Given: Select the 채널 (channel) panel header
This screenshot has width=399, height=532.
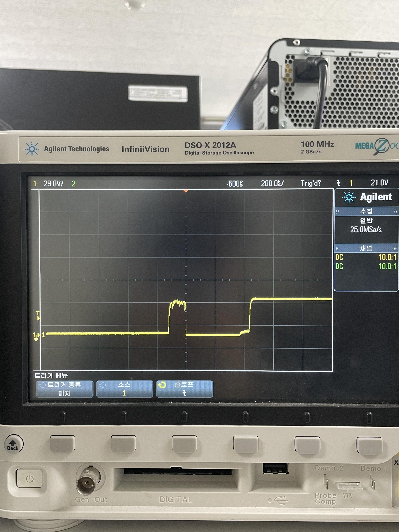Looking at the screenshot, I should (x=366, y=248).
